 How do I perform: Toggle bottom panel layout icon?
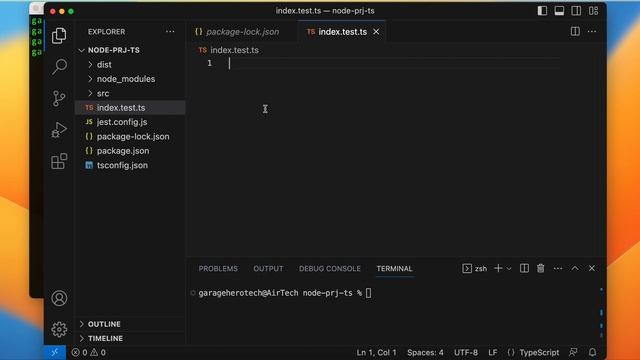[x=559, y=11]
